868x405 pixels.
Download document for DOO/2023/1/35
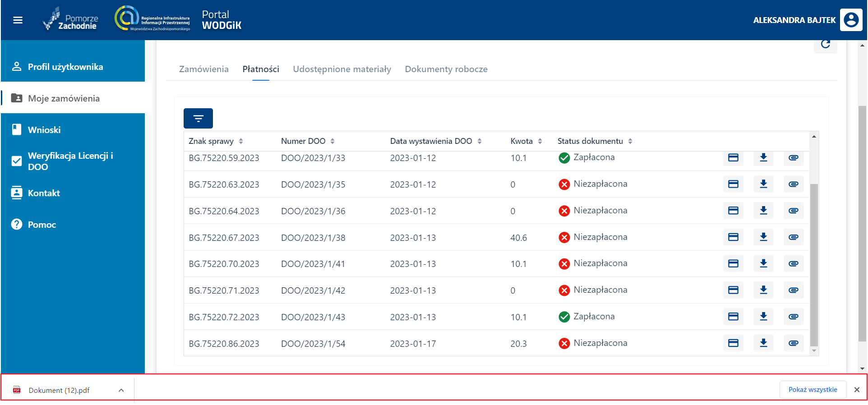763,184
